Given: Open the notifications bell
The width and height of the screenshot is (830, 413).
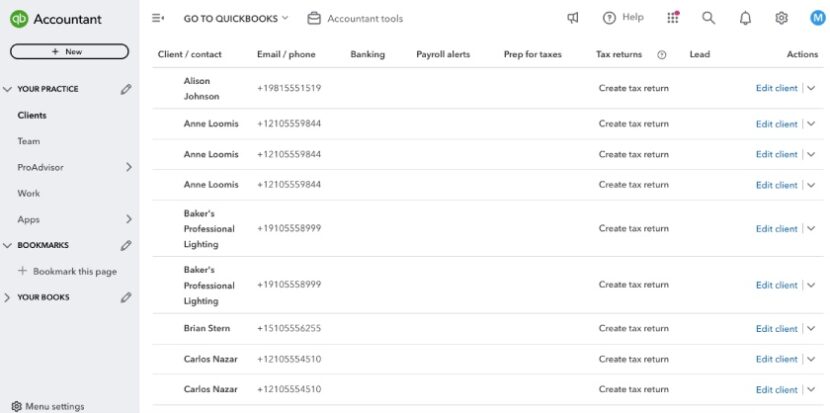Looking at the screenshot, I should pos(745,18).
